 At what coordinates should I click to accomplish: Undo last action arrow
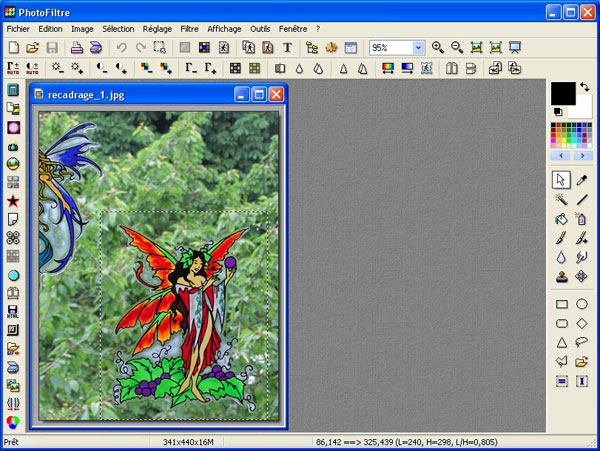pyautogui.click(x=122, y=47)
